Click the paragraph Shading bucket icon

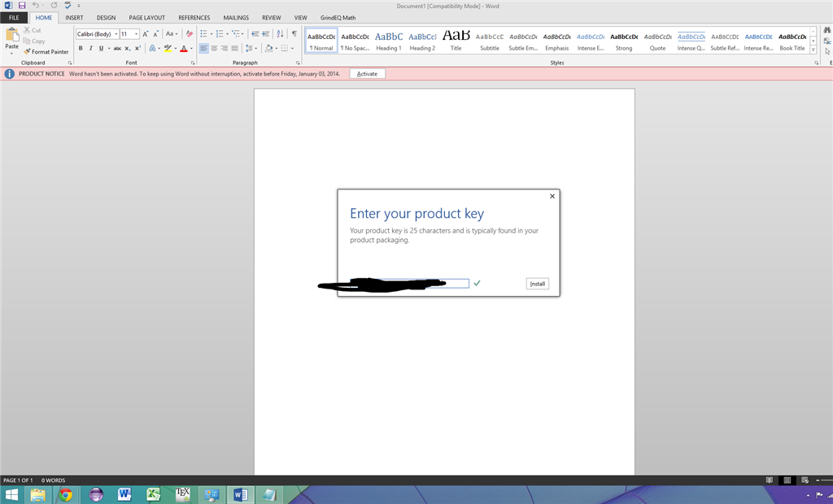pos(268,48)
